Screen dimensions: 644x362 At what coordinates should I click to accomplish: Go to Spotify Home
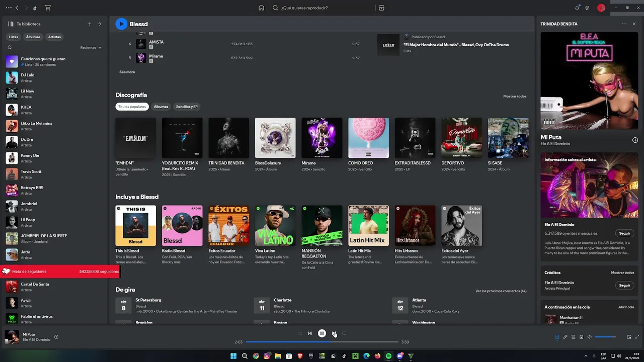click(x=261, y=8)
